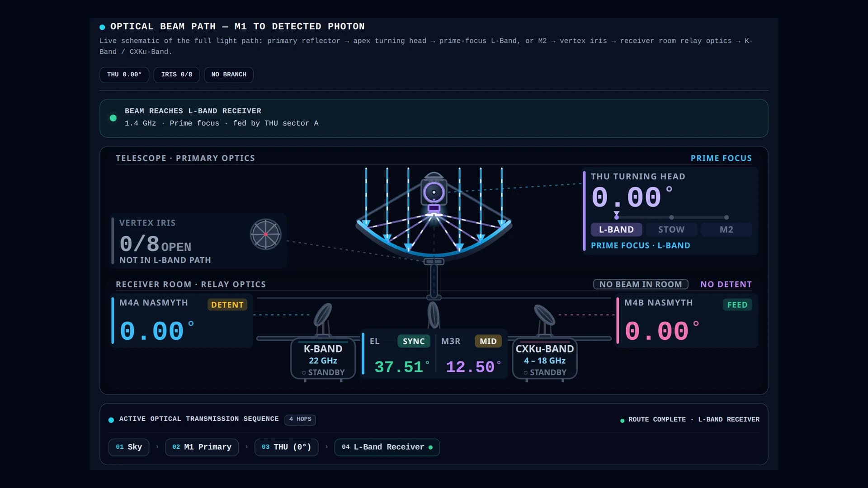Select hop 04 L-Band Receiver in sequence
Screen dimensions: 868x488
click(387, 447)
